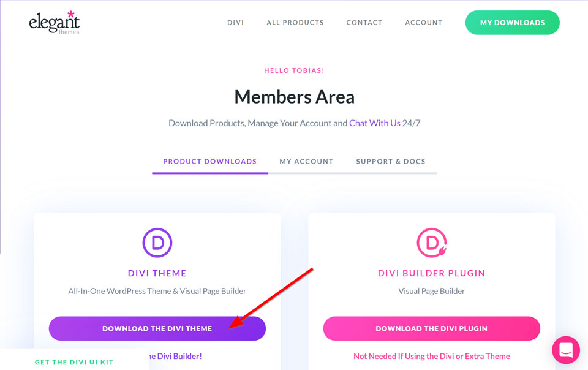Image resolution: width=588 pixels, height=370 pixels.
Task: Open the pink chat bubble widget
Action: click(566, 350)
